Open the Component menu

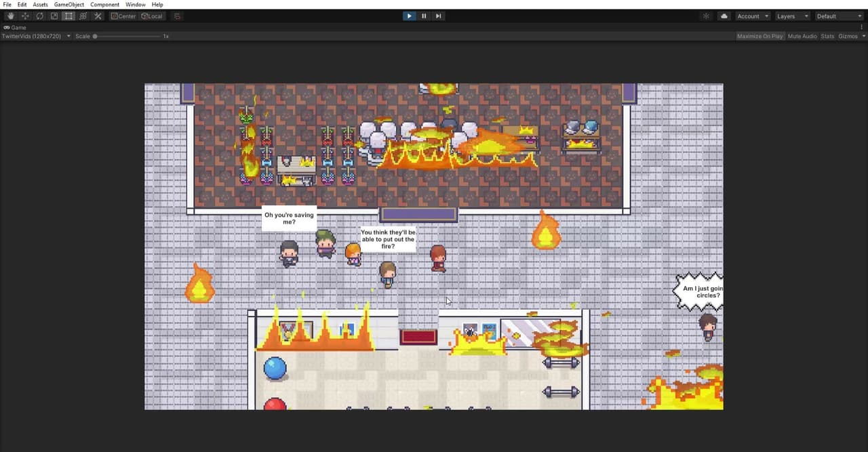(105, 5)
